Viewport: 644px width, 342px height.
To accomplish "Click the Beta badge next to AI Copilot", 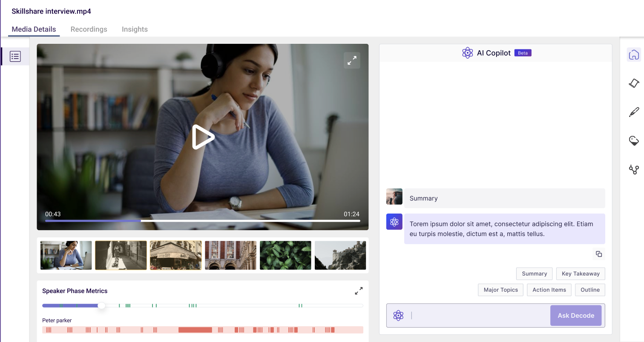I will (x=523, y=53).
